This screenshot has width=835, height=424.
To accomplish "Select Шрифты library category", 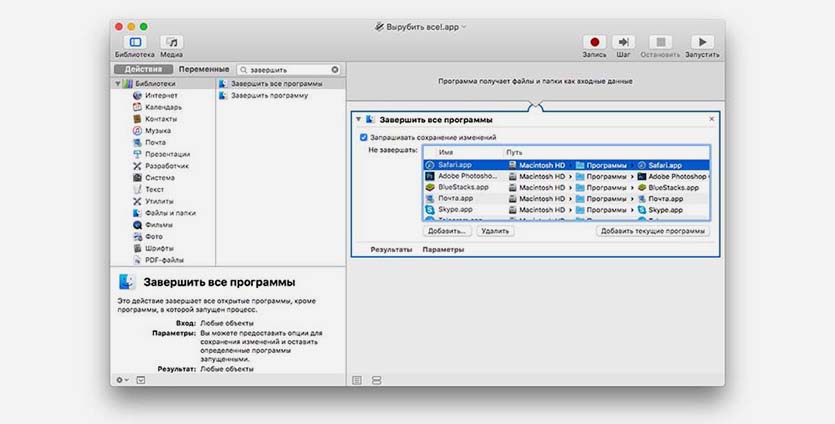I will (x=159, y=248).
